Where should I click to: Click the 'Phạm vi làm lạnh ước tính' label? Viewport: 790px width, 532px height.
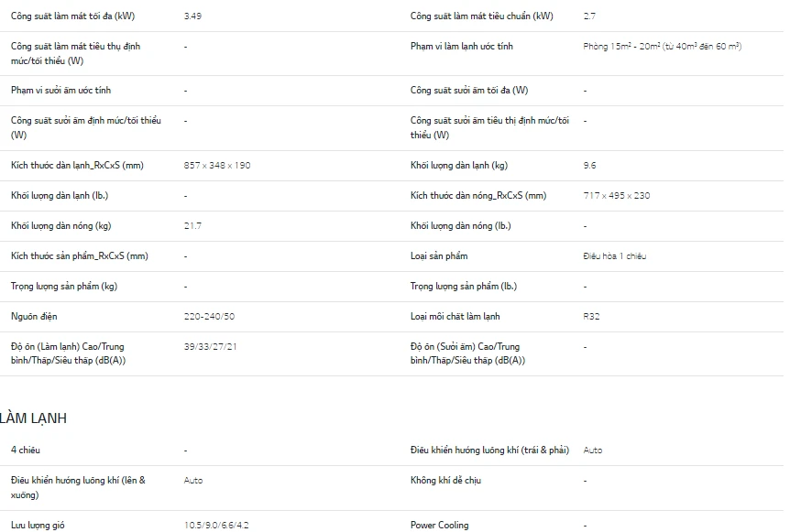[461, 46]
